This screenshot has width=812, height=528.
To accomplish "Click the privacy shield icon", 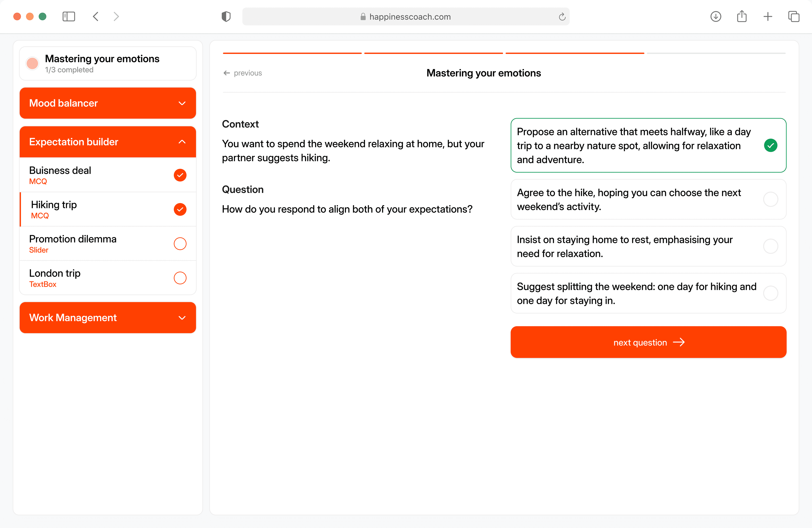I will pos(226,16).
